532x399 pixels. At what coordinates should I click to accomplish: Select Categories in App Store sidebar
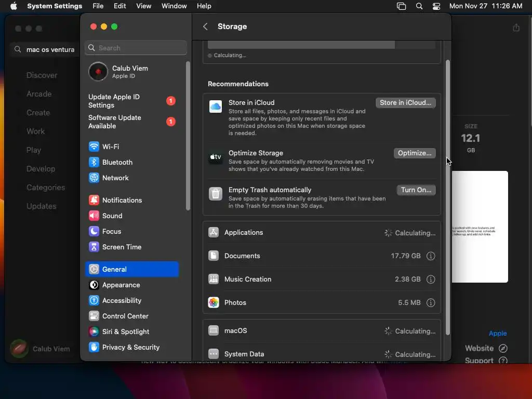46,188
